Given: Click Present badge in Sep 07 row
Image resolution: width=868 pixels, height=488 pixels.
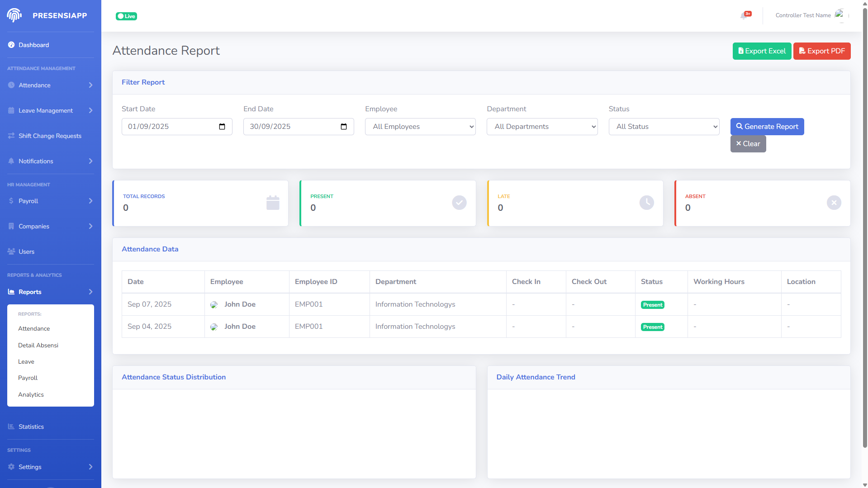Looking at the screenshot, I should pos(653,305).
